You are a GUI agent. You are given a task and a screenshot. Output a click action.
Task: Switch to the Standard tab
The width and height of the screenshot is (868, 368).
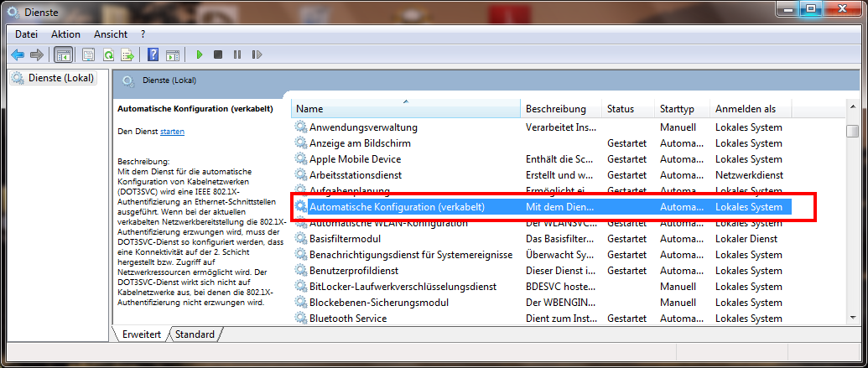coord(195,334)
